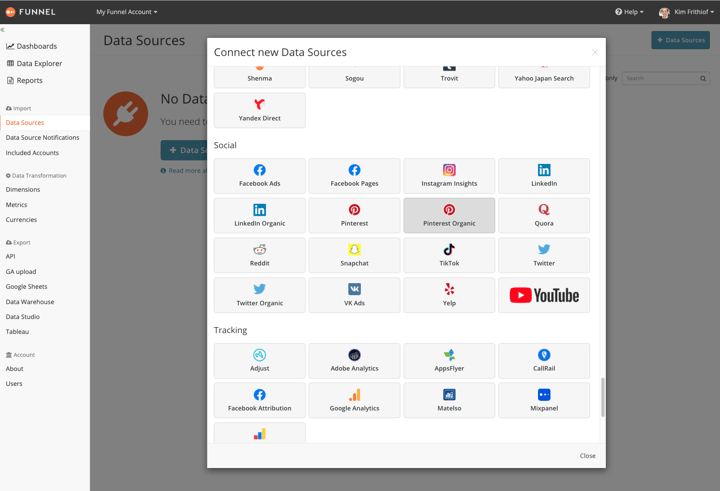720x491 pixels.
Task: Choose the AppsFlyer connector
Action: click(x=449, y=361)
